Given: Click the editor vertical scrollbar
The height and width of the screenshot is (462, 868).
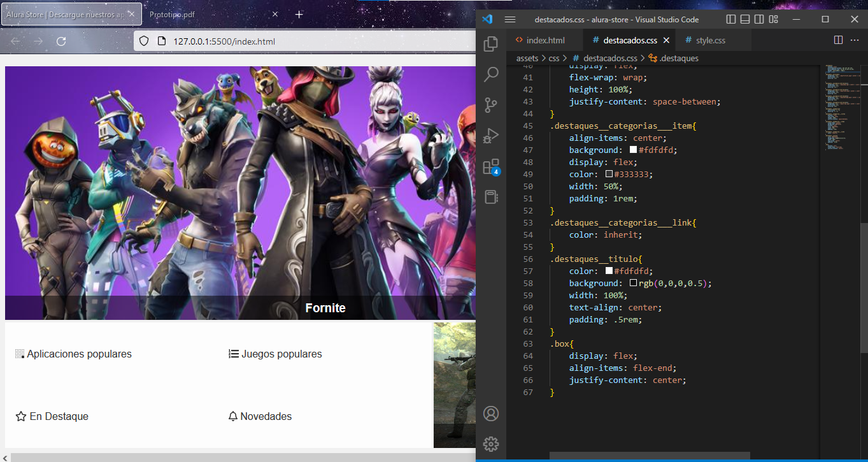Looking at the screenshot, I should [864, 287].
